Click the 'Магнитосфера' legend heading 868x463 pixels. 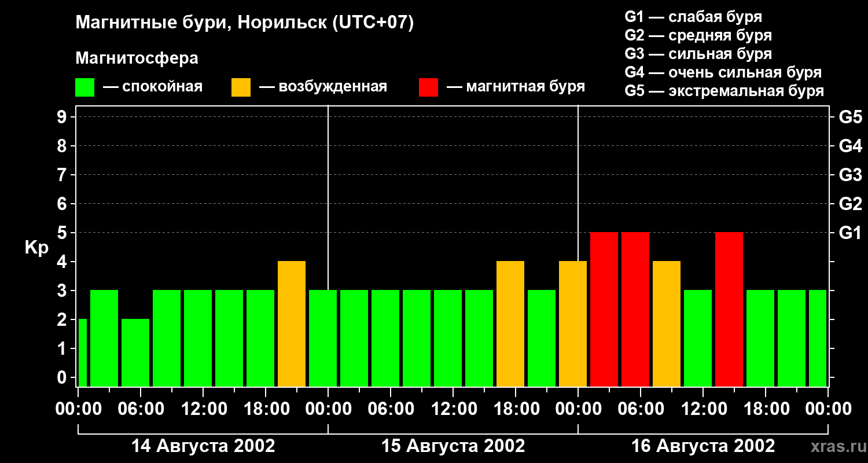(x=137, y=58)
